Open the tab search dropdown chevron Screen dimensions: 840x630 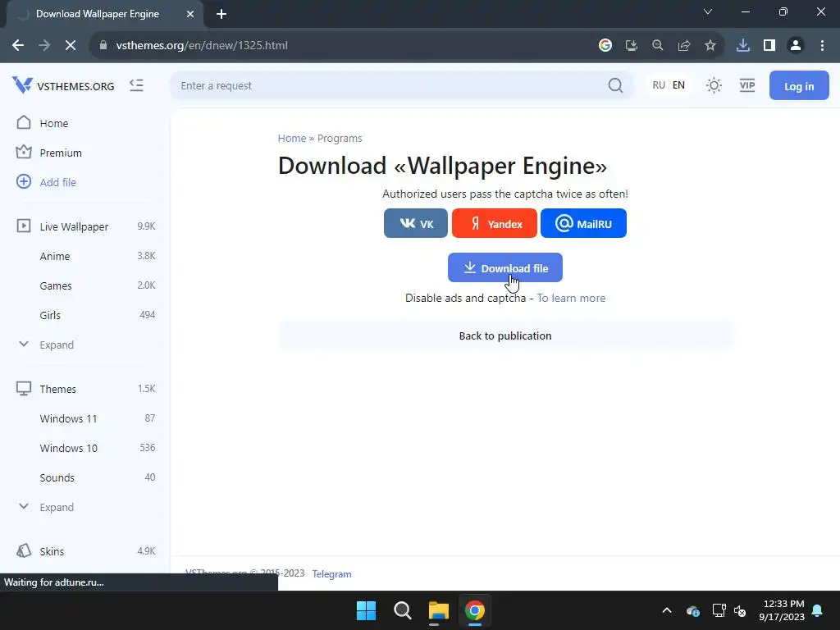pos(708,11)
